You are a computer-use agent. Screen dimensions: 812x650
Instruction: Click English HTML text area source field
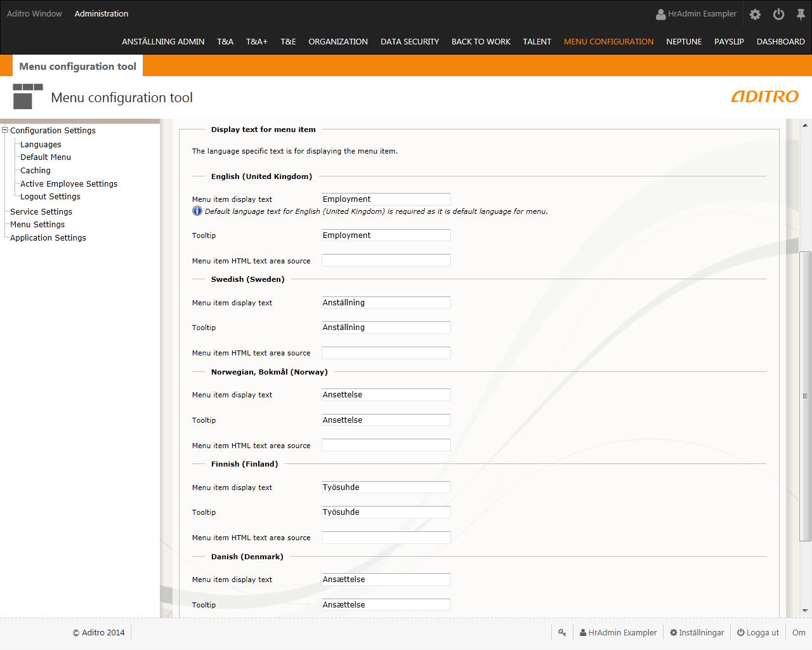386,260
